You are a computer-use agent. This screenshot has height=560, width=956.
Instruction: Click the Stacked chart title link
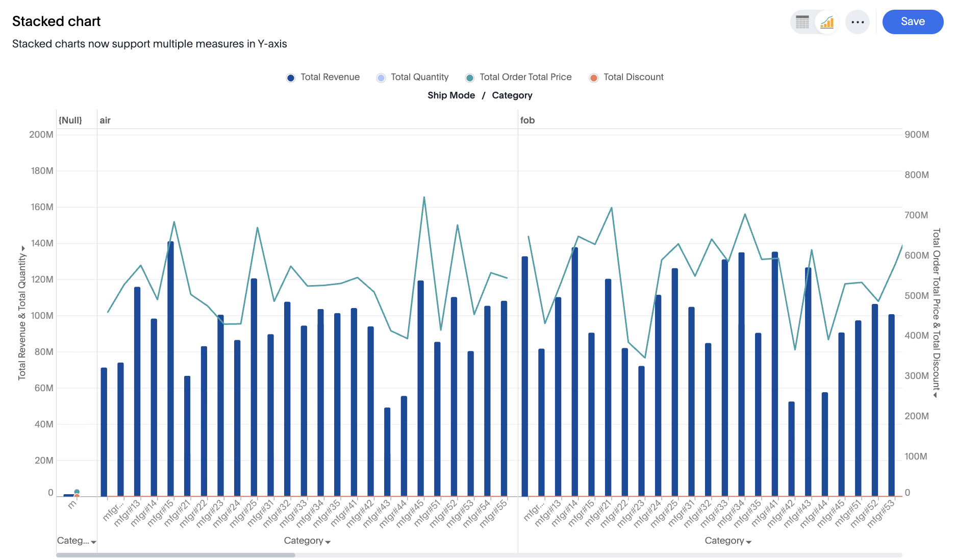click(x=56, y=21)
